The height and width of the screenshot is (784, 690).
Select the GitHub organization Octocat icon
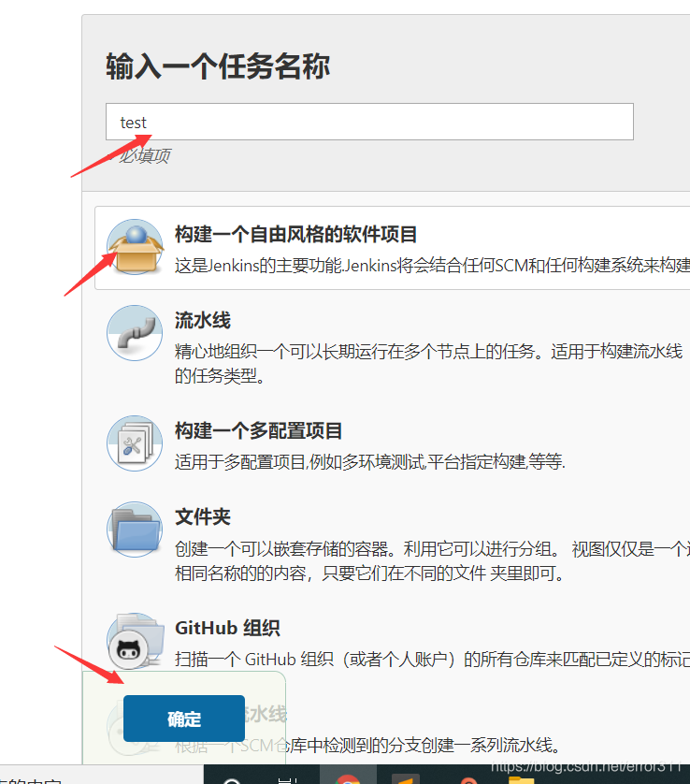point(135,641)
